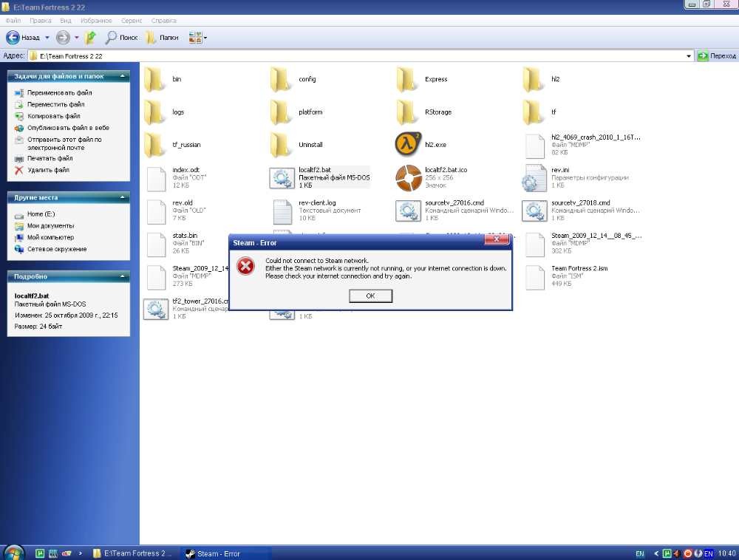
Task: Toggle the Folders (Папки) pane button
Action: pos(163,37)
